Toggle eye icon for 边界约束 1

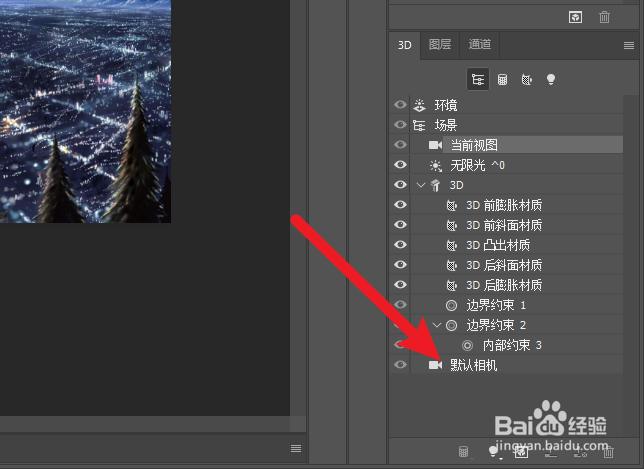400,305
